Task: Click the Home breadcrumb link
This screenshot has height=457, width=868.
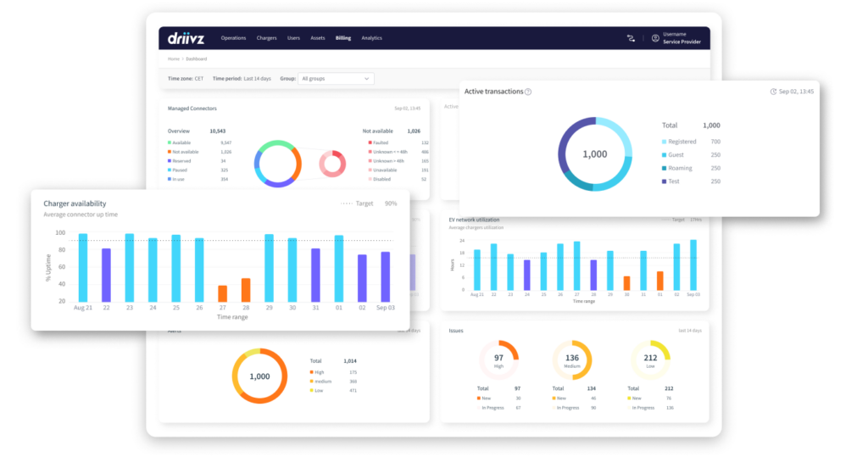Action: coord(173,59)
